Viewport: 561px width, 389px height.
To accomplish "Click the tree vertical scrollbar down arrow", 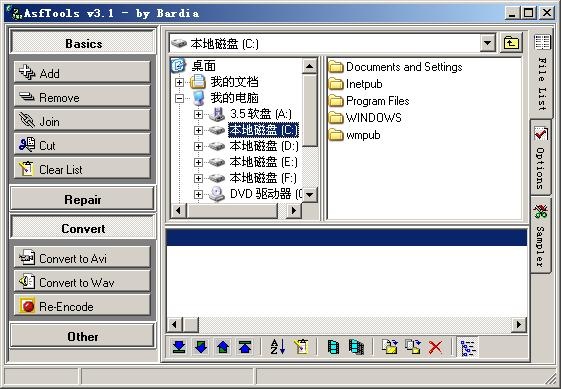I will (x=309, y=195).
